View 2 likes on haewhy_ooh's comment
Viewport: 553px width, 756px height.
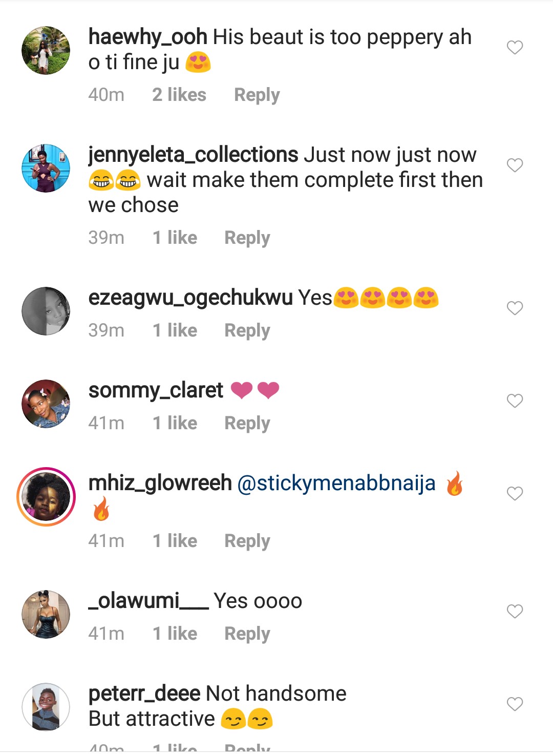(179, 95)
